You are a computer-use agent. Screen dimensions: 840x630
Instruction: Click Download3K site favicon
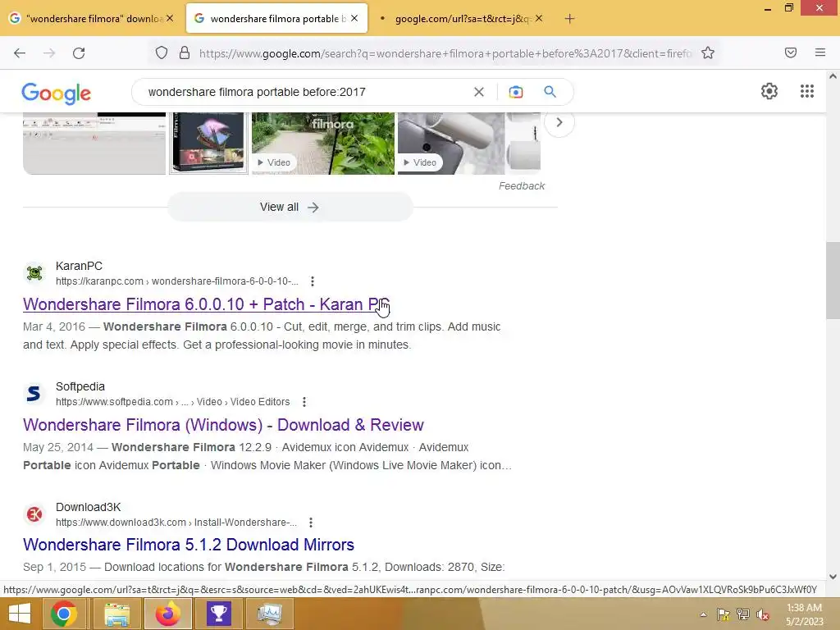(x=34, y=514)
